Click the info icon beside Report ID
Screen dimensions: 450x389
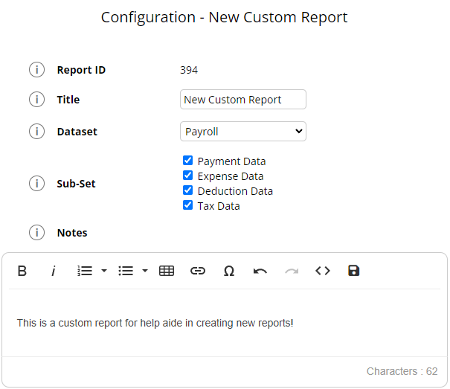coord(37,70)
